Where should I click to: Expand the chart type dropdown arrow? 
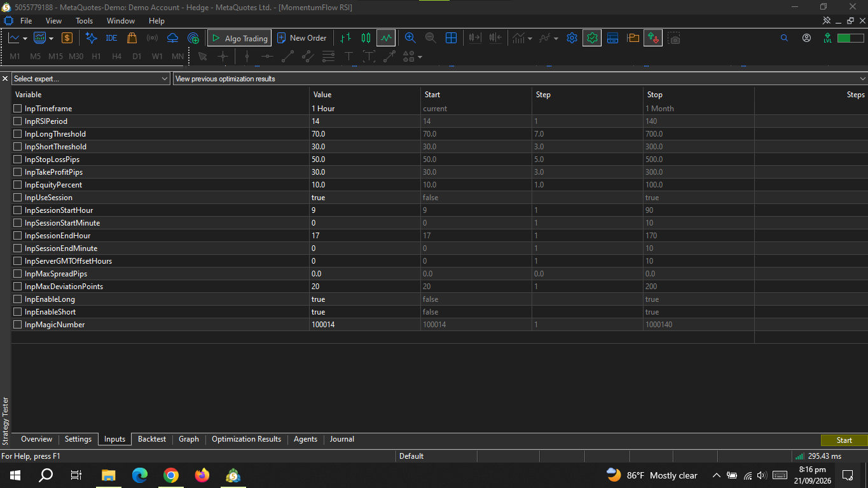pyautogui.click(x=25, y=39)
